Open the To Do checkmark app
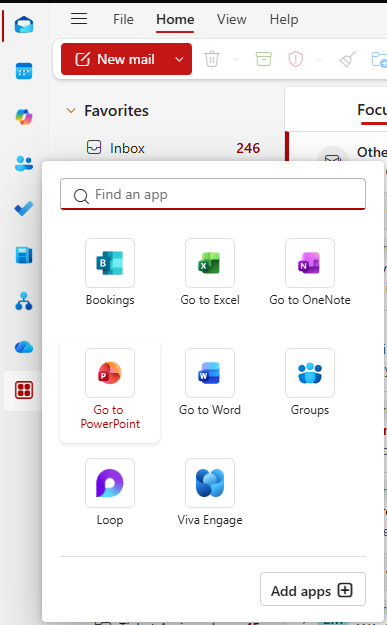The height and width of the screenshot is (625, 387). click(x=24, y=209)
